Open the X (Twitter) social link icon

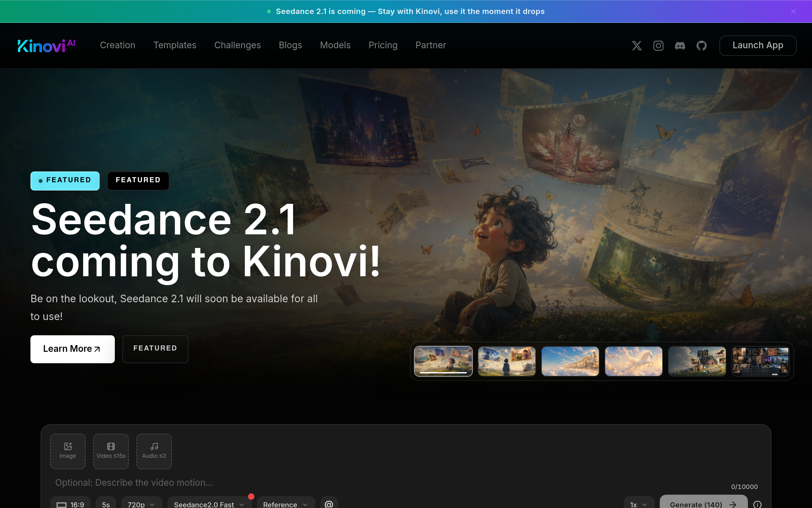click(637, 45)
